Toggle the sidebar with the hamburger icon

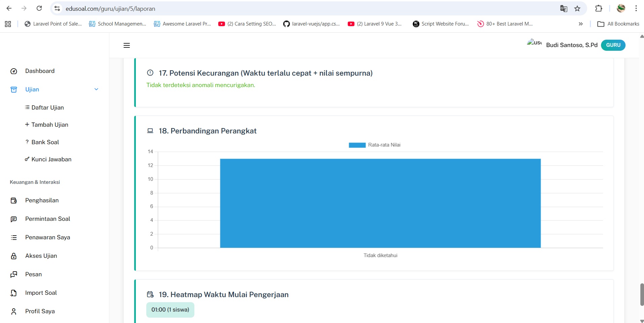point(127,45)
